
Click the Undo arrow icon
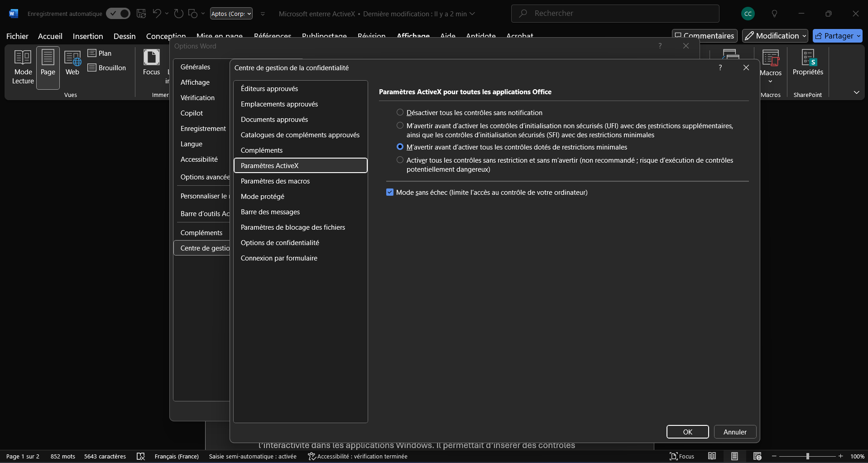tap(157, 14)
